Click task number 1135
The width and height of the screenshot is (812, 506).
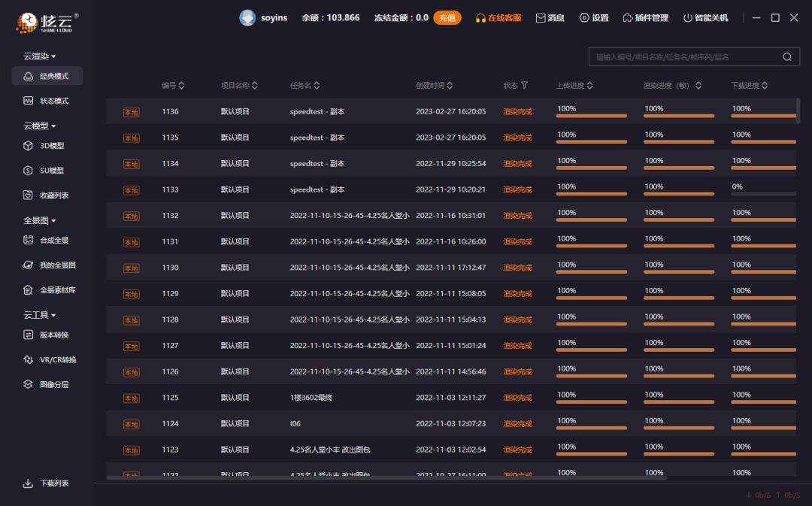point(171,138)
